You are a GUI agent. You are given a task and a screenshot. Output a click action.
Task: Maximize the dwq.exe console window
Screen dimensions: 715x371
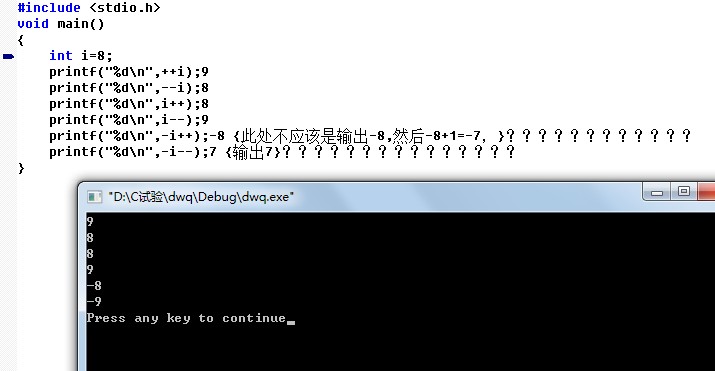click(x=683, y=192)
